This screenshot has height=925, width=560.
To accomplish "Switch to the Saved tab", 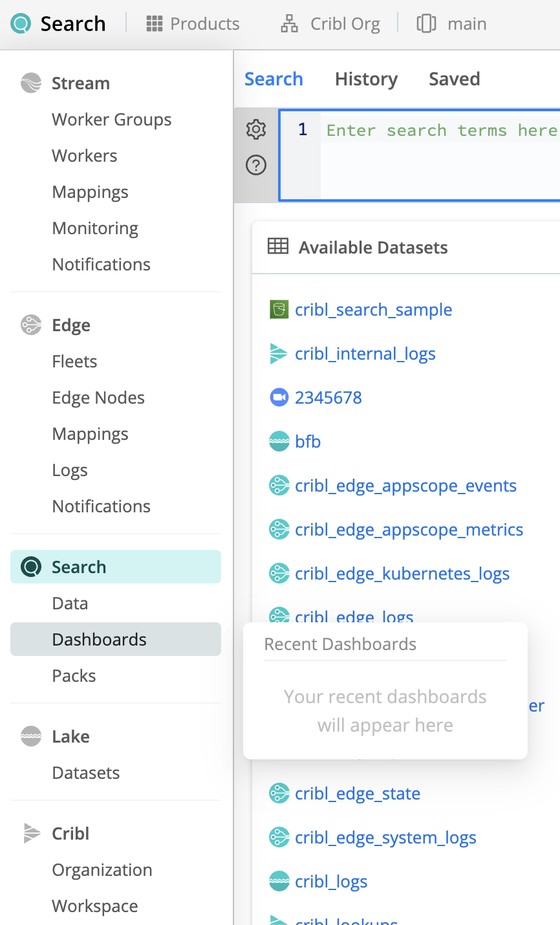I will [x=455, y=79].
